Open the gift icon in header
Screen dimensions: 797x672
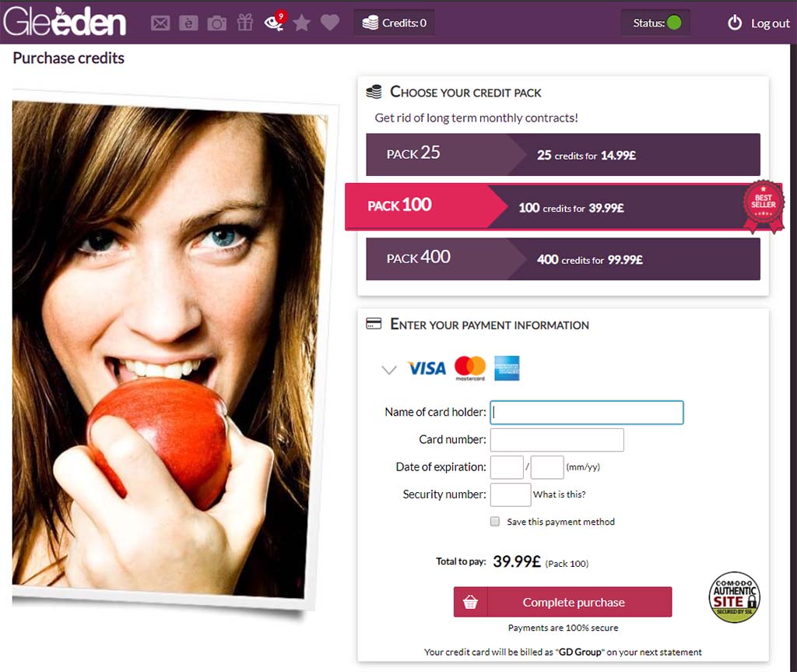(x=245, y=23)
